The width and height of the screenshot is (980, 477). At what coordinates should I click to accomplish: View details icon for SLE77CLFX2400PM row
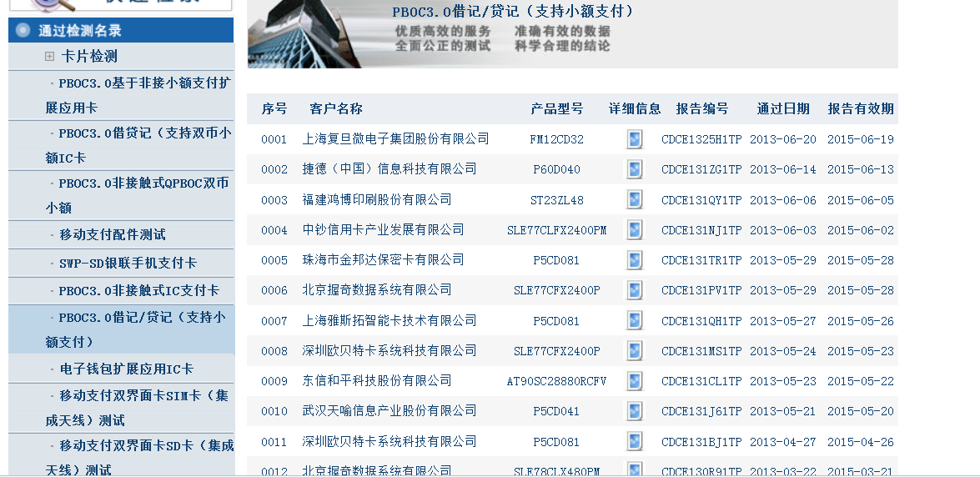635,230
